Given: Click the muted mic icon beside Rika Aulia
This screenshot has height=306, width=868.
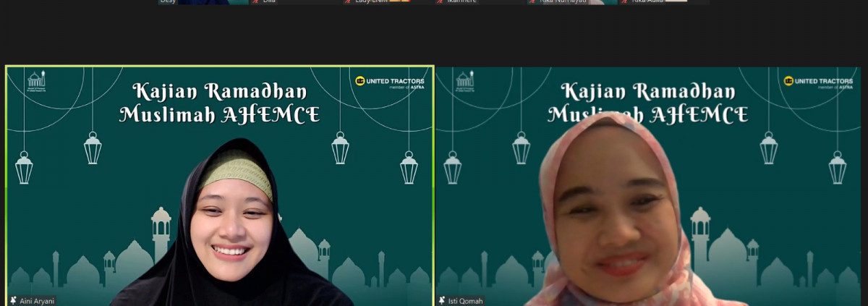Looking at the screenshot, I should (625, 2).
